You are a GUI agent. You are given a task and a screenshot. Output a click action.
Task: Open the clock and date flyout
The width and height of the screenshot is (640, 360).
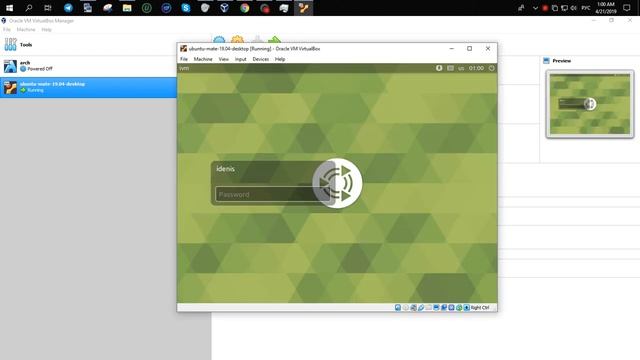pyautogui.click(x=606, y=8)
